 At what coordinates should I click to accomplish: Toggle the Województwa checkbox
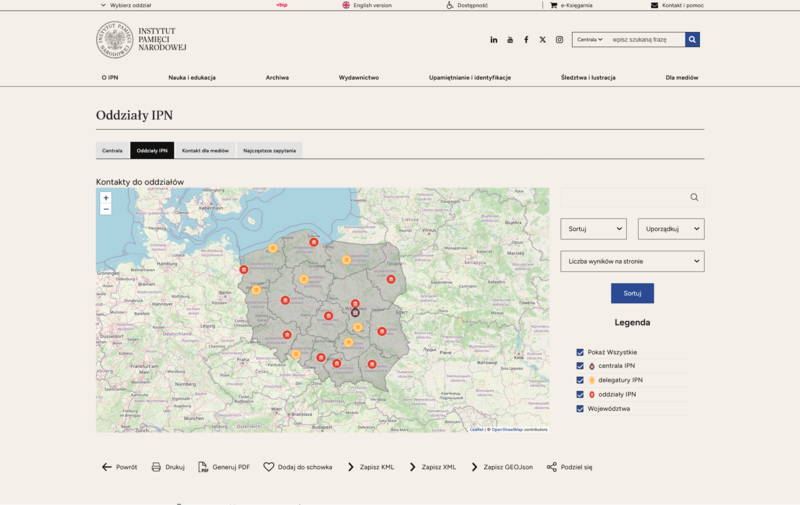click(x=580, y=408)
